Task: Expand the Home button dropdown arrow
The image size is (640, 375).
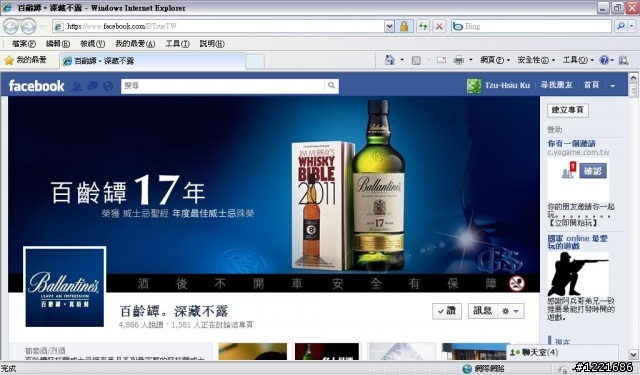Action: [x=402, y=60]
